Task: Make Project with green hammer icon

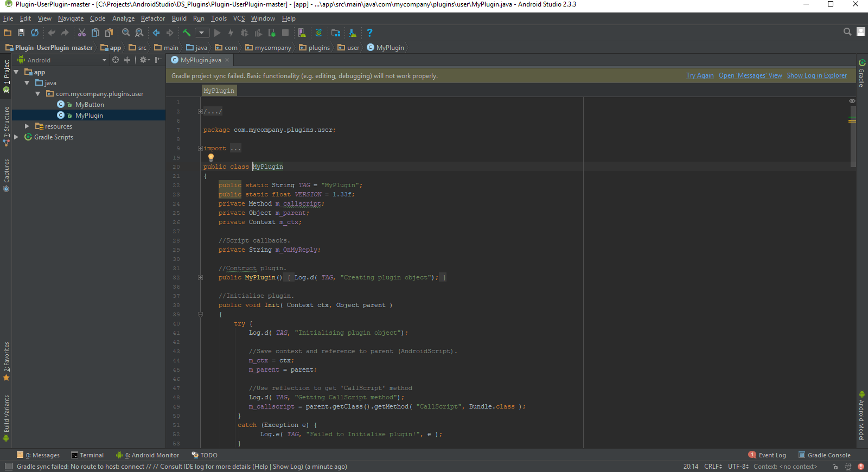Action: pyautogui.click(x=187, y=33)
